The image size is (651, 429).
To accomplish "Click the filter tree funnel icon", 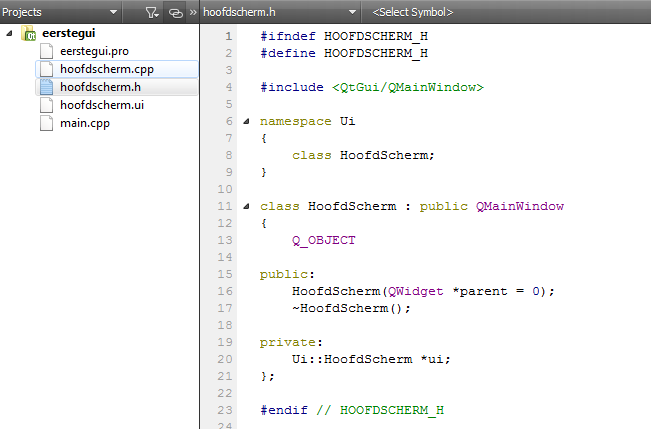I will point(149,13).
